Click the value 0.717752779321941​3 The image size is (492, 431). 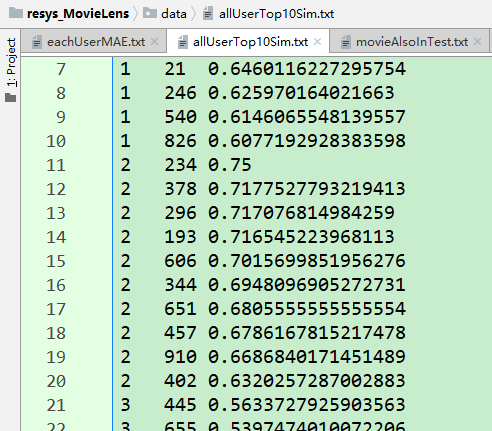coord(307,189)
